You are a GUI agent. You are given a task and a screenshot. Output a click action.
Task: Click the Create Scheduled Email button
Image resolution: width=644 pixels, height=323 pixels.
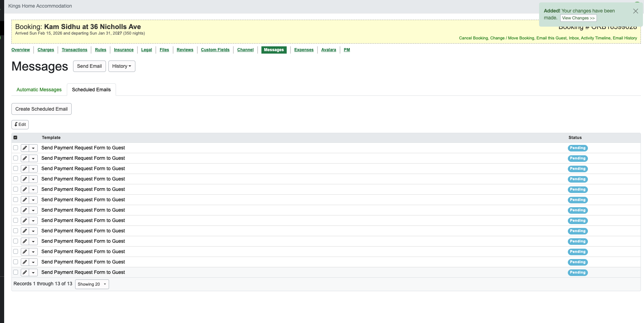(x=42, y=109)
